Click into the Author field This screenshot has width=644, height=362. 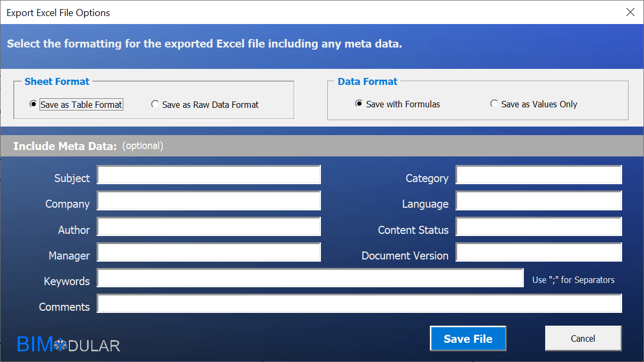(x=208, y=226)
